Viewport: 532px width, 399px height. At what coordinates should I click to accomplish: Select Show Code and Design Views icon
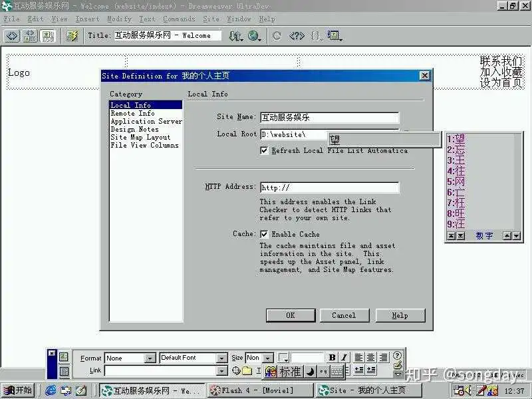[x=30, y=36]
